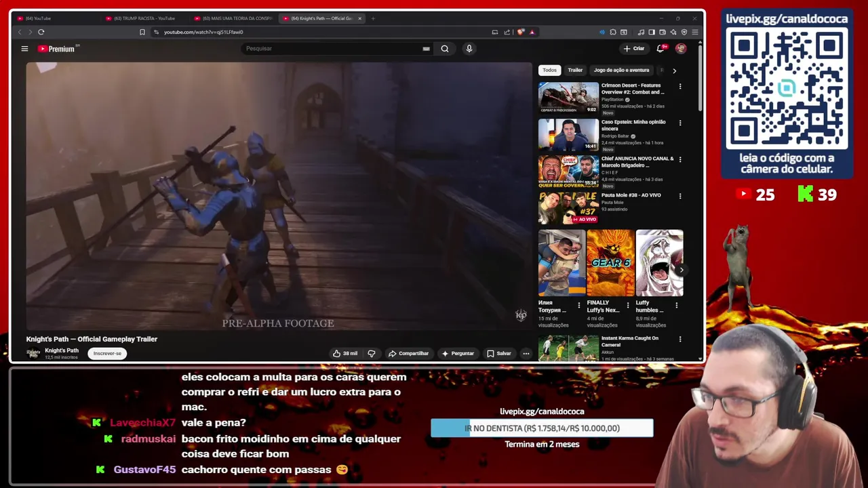Click the Salvar save button

coord(499,353)
